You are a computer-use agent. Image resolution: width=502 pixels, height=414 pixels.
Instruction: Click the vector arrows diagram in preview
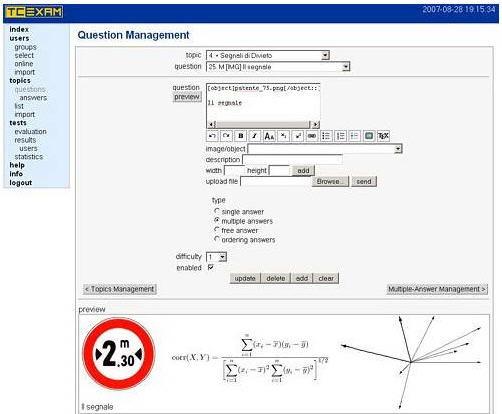pyautogui.click(x=412, y=362)
